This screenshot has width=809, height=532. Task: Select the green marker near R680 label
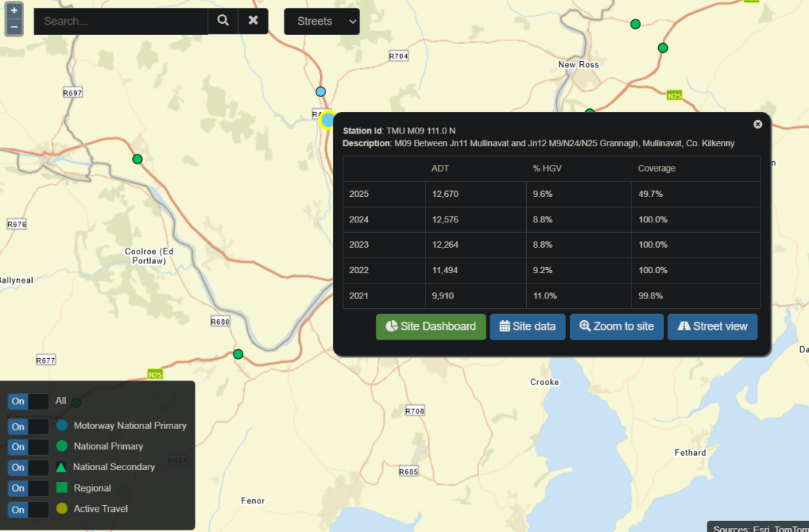(238, 354)
